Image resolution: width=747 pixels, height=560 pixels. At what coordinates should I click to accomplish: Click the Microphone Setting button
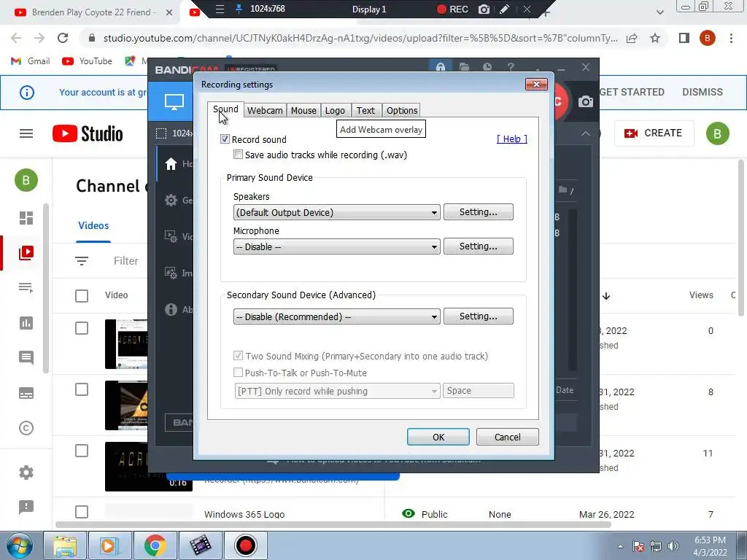pos(479,246)
